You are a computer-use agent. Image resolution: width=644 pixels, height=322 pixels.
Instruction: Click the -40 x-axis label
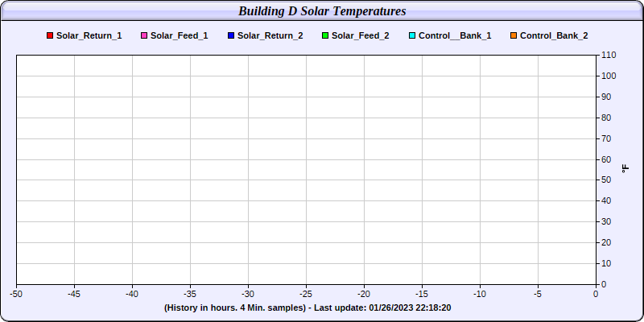[132, 295]
